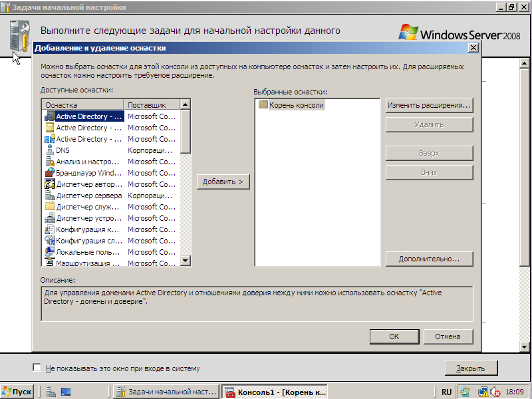Select the yellow book Active Directory snap-in icon
Viewport: 532px width, 399px height.
point(49,128)
